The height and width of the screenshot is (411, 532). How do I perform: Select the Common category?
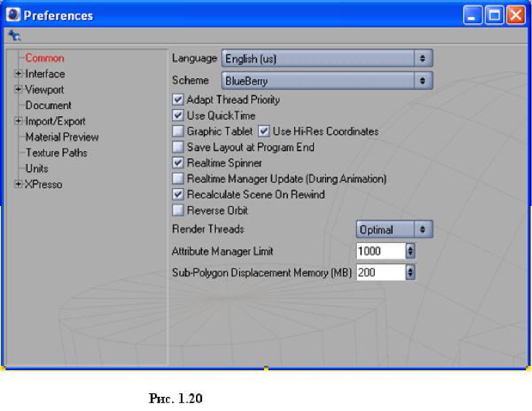point(44,58)
